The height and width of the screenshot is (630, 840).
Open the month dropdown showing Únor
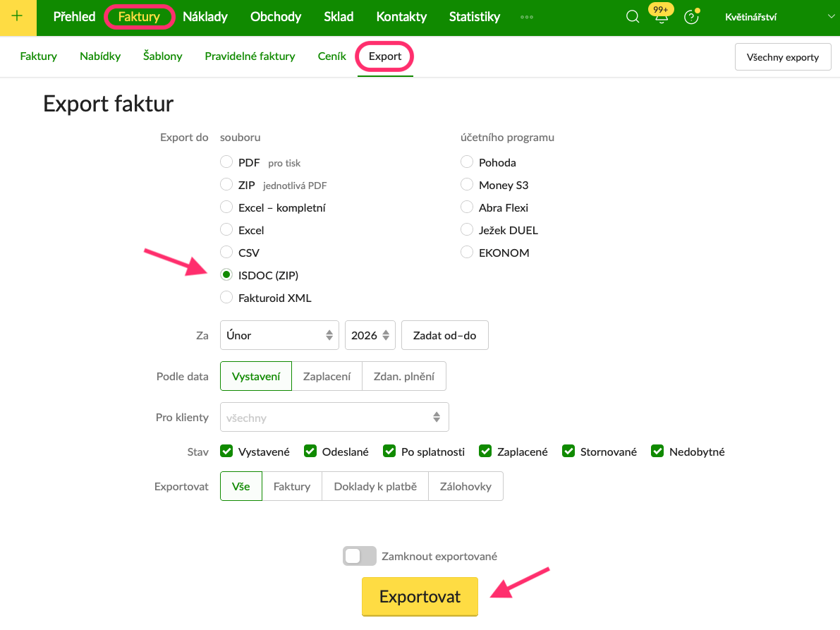[280, 335]
